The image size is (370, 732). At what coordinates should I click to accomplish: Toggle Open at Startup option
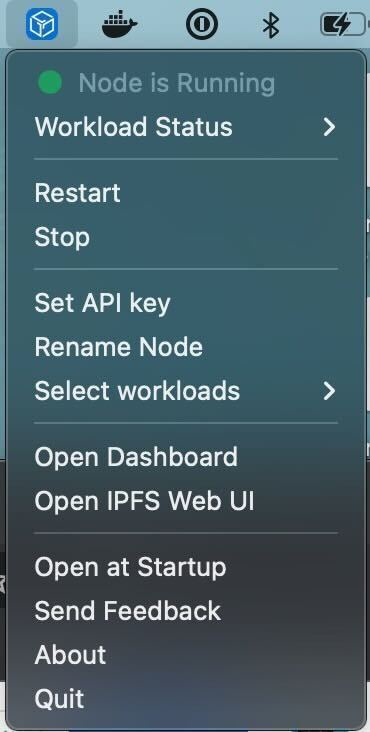point(186,568)
